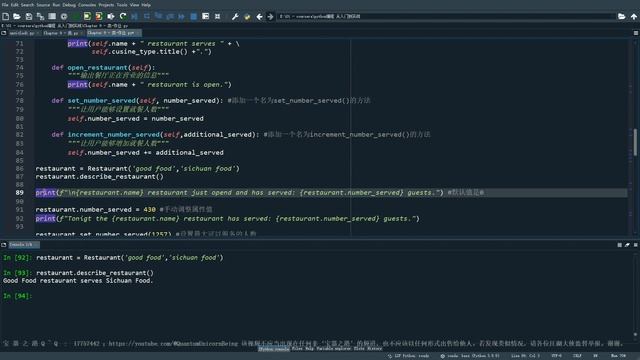Open the editor tabs browse button
This screenshot has height=360, width=640.
[4, 33]
